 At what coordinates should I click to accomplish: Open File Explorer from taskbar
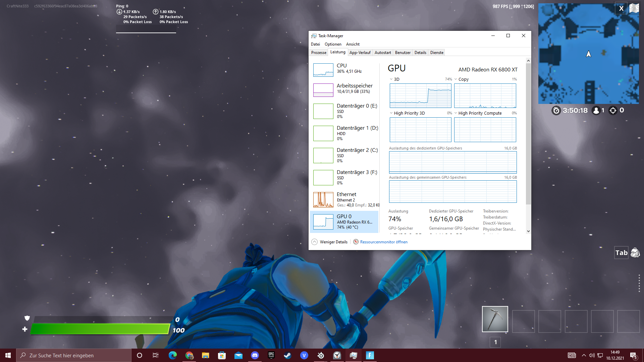click(205, 355)
